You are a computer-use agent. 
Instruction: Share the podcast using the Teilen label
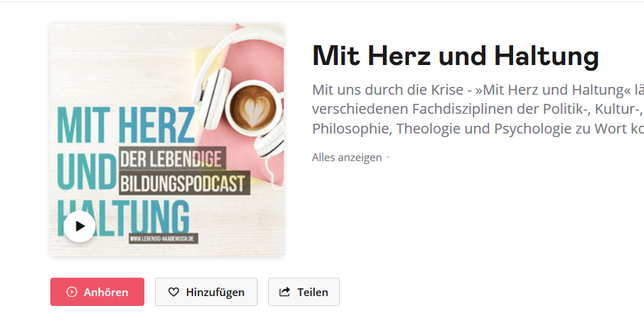tap(313, 292)
